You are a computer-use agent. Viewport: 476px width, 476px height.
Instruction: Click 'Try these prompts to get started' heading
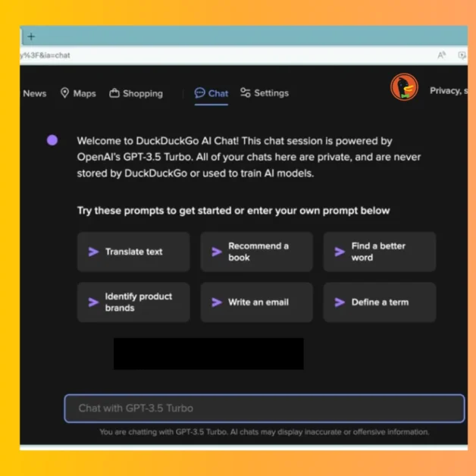tap(233, 211)
